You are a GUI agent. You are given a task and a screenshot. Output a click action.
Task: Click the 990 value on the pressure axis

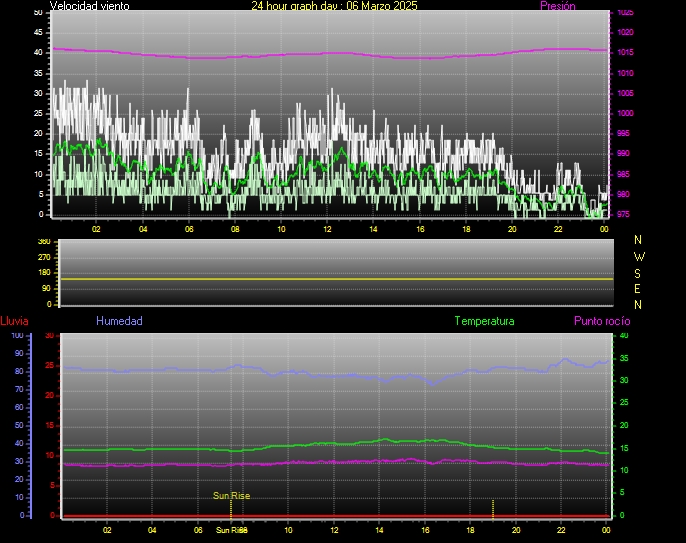[623, 154]
